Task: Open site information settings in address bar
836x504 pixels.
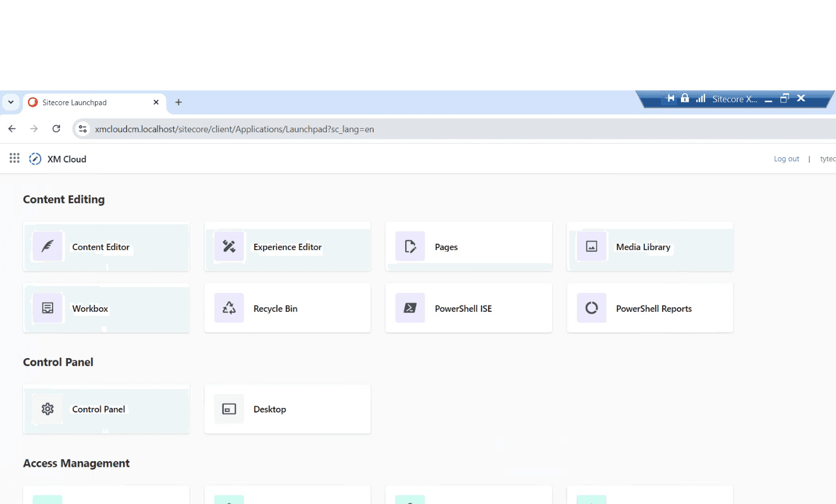Action: pos(83,129)
